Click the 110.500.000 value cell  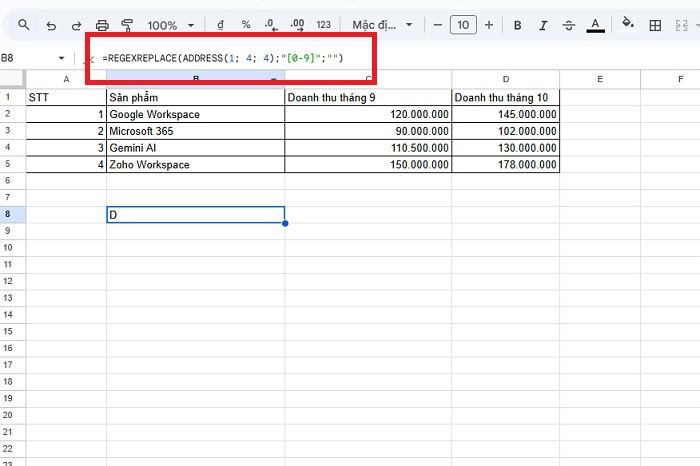[x=368, y=148]
